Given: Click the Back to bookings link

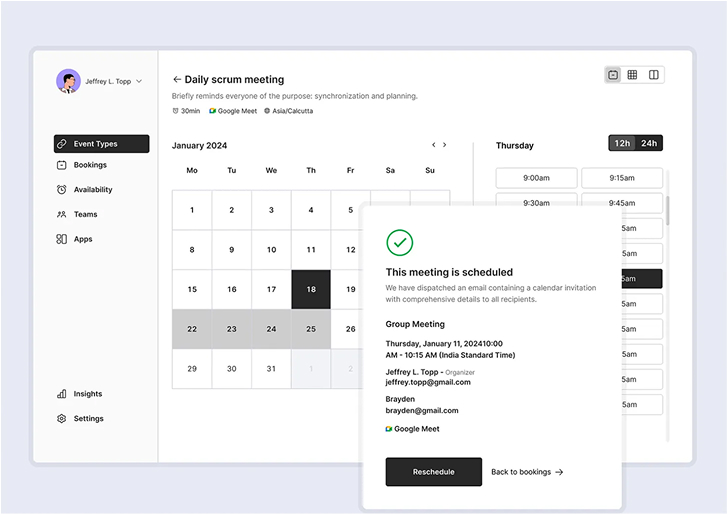Looking at the screenshot, I should (527, 472).
